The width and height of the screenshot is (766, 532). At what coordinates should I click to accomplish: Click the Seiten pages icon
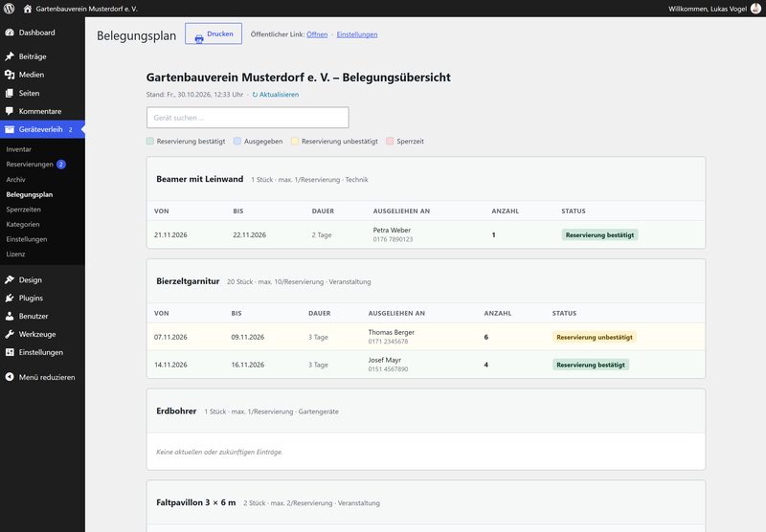[10, 93]
